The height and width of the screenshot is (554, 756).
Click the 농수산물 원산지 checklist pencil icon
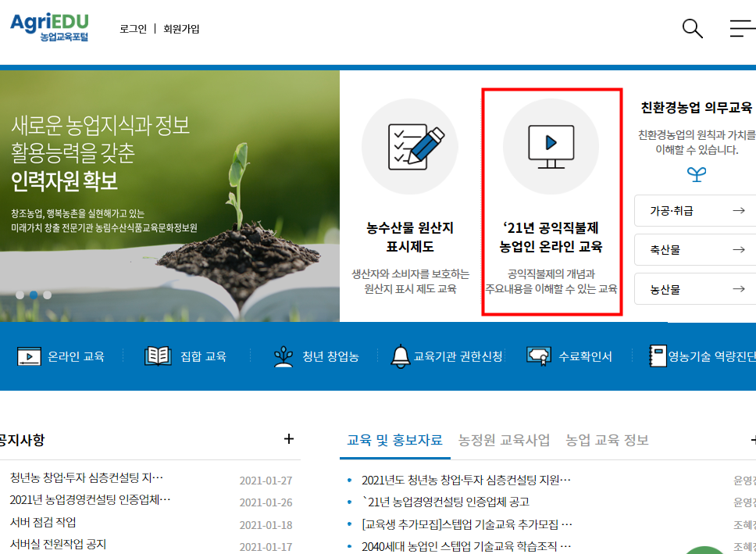[416, 146]
